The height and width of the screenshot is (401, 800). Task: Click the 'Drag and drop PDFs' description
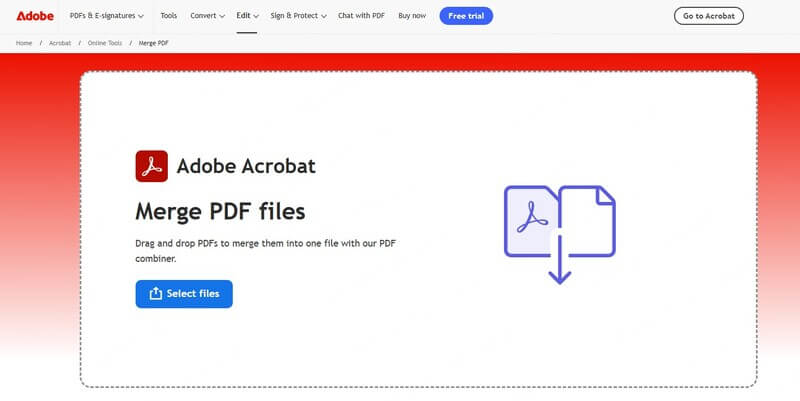click(265, 250)
